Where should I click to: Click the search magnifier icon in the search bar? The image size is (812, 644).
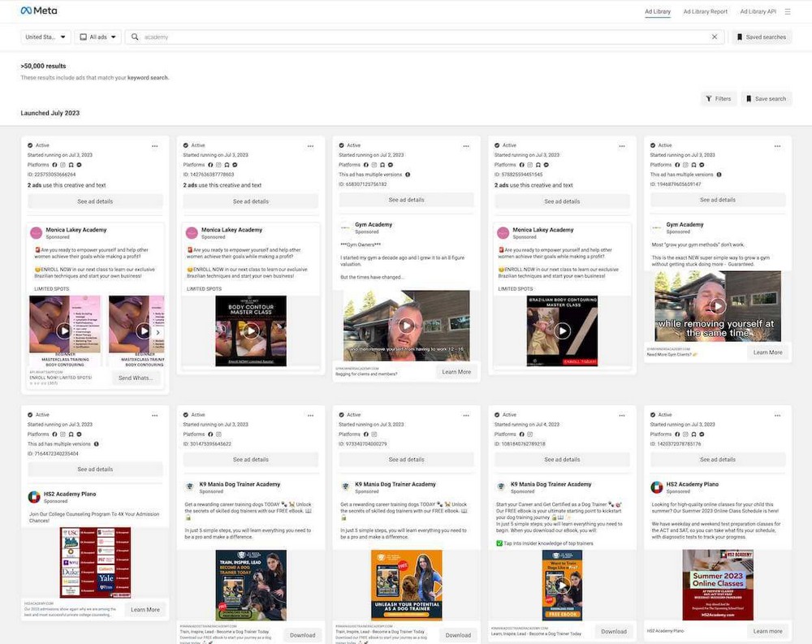(134, 36)
